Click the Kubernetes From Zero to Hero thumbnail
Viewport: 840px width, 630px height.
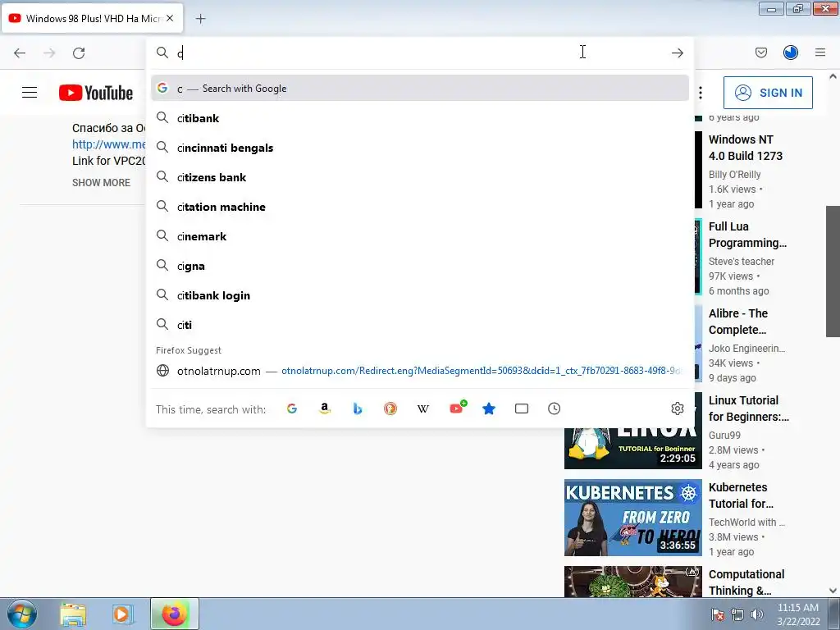click(632, 518)
